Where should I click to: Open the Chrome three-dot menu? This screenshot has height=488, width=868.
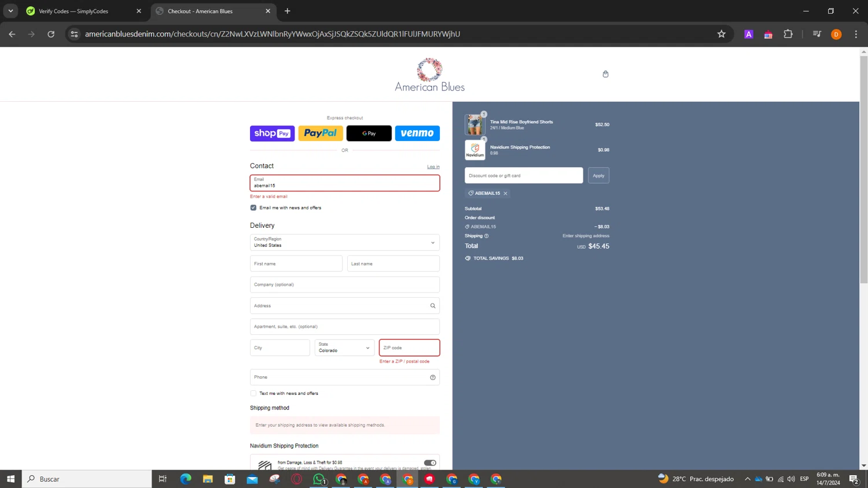[856, 34]
